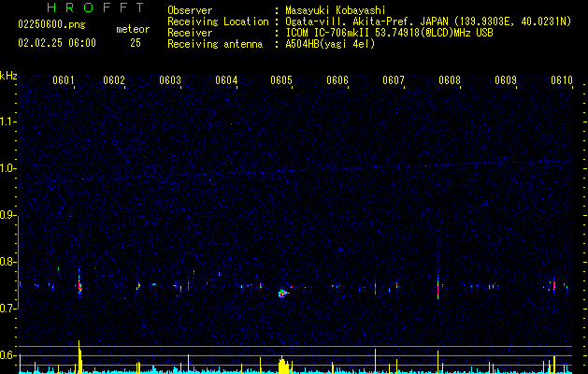588x374 pixels.
Task: Click the 0.6 kHz axis label
Action: [x=7, y=355]
